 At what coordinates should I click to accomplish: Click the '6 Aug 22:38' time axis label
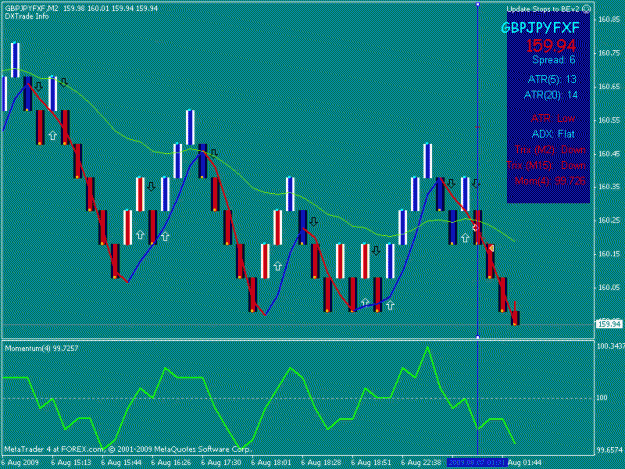421,463
